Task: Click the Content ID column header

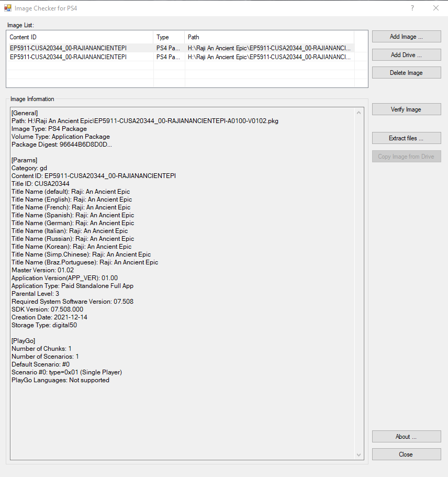Action: pyautogui.click(x=80, y=37)
